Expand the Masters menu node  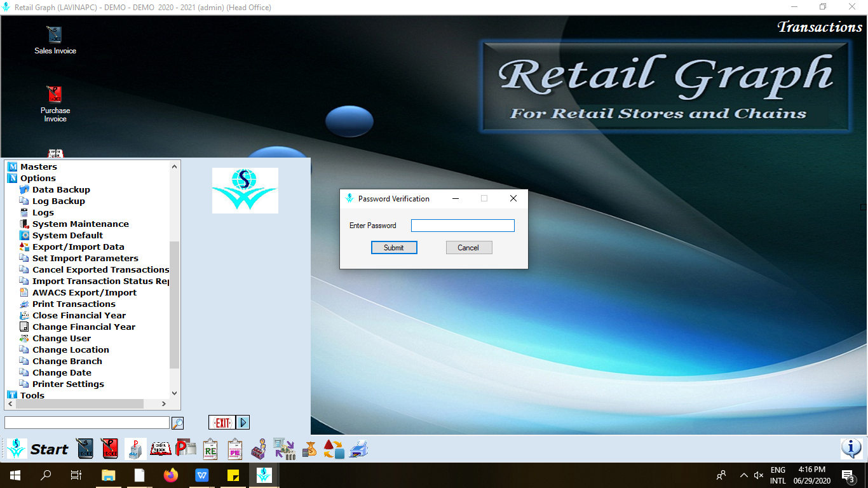point(39,166)
